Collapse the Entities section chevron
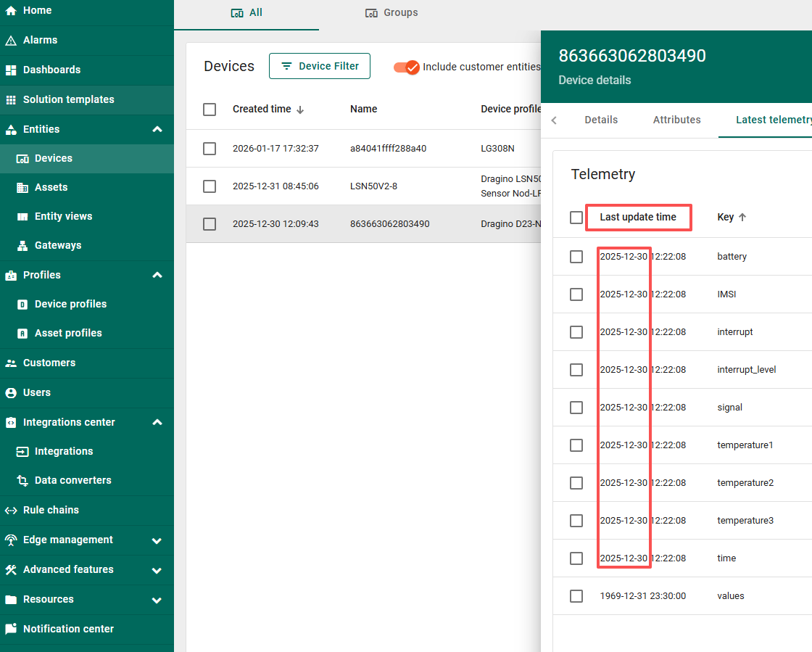Viewport: 812px width, 652px height. click(157, 130)
